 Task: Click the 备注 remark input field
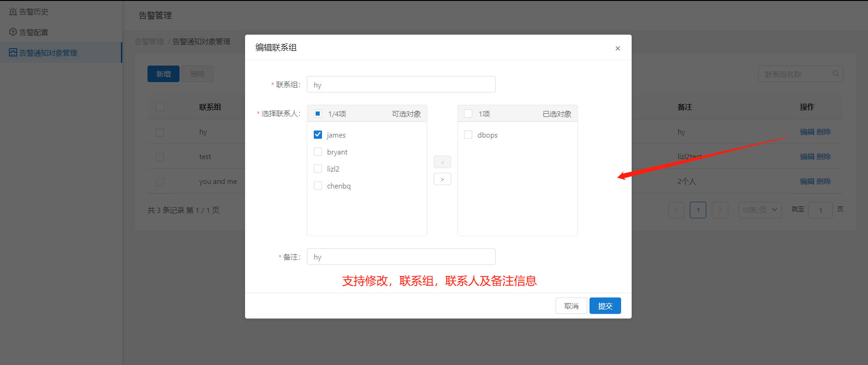(401, 257)
